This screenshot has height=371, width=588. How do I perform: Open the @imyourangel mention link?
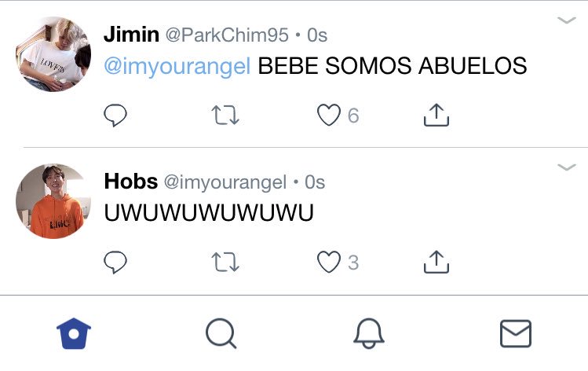[x=177, y=66]
